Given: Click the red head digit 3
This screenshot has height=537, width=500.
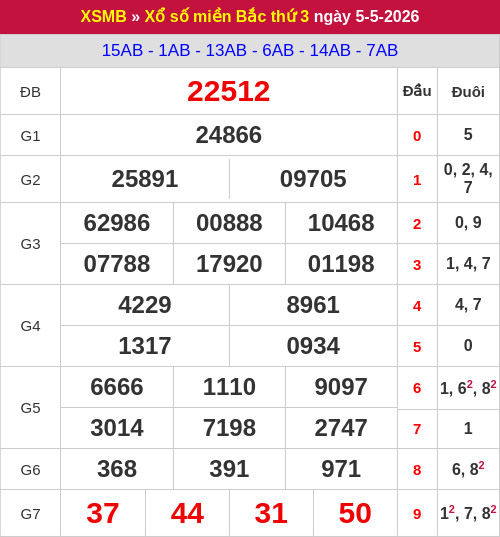Looking at the screenshot, I should pos(417,265).
